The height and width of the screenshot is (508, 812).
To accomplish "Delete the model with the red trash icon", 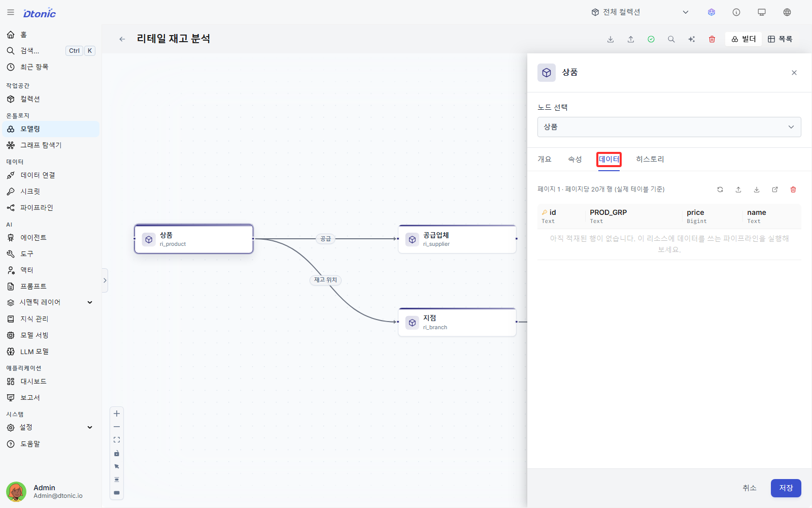I will [x=712, y=39].
